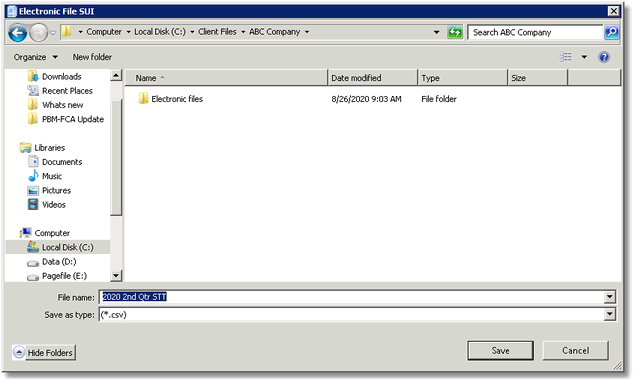The width and height of the screenshot is (635, 383).
Task: Open the Organize menu
Action: coord(36,57)
